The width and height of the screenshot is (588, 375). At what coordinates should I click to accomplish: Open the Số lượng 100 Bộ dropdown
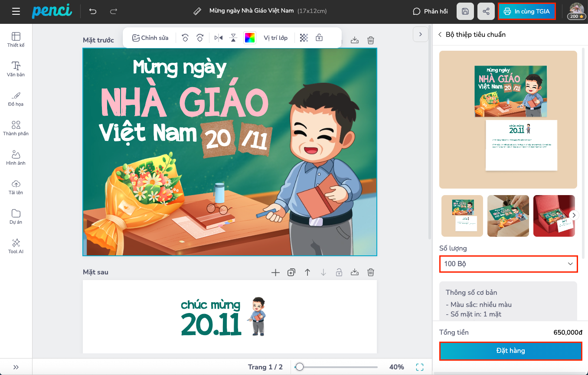coord(508,264)
